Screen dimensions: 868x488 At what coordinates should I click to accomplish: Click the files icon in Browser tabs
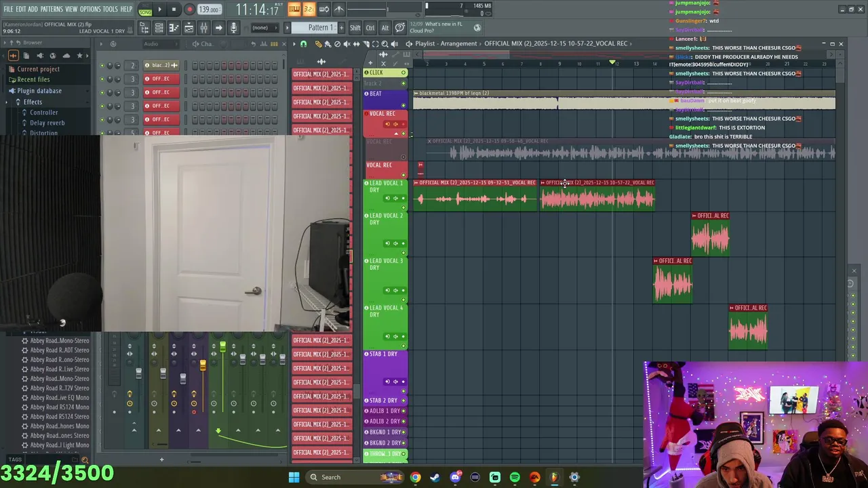[26, 56]
